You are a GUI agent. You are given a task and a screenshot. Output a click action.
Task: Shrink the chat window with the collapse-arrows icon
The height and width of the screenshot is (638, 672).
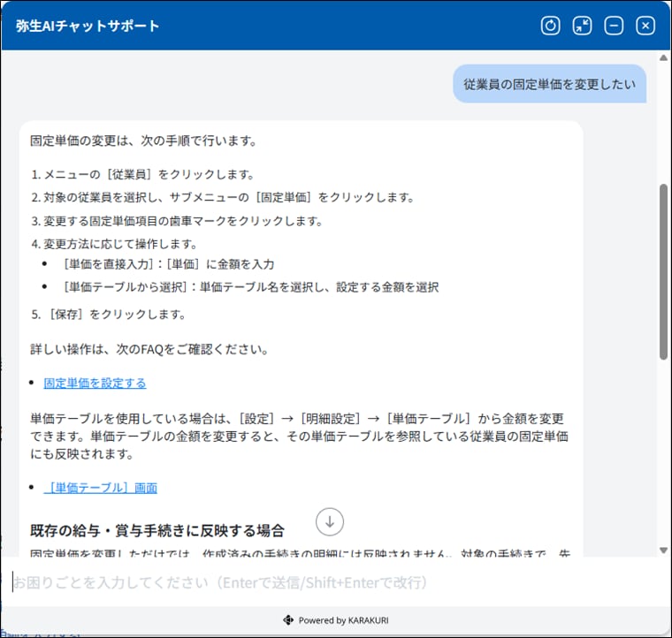point(582,26)
